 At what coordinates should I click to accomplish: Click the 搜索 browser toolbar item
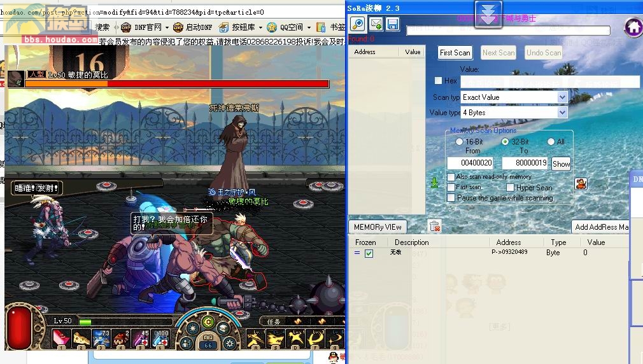[x=102, y=27]
